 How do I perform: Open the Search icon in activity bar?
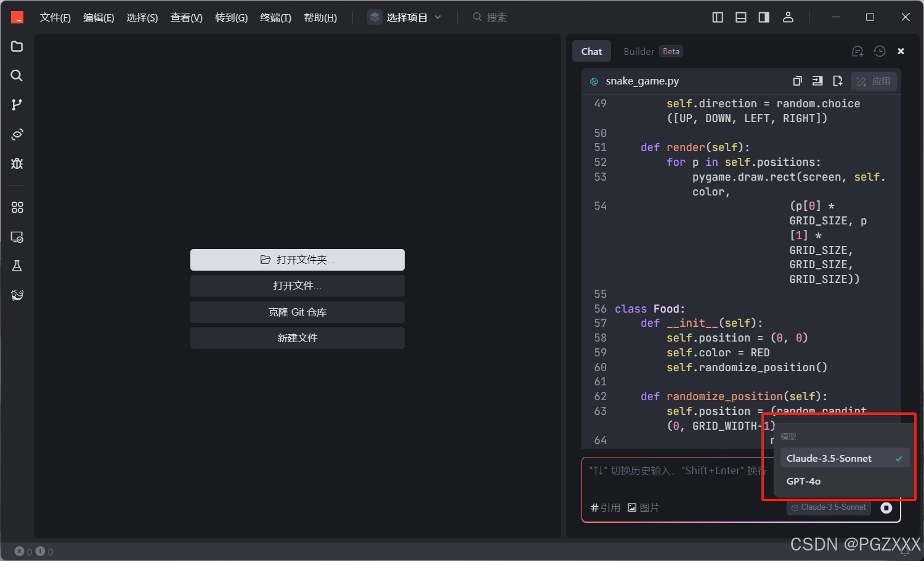[x=17, y=75]
